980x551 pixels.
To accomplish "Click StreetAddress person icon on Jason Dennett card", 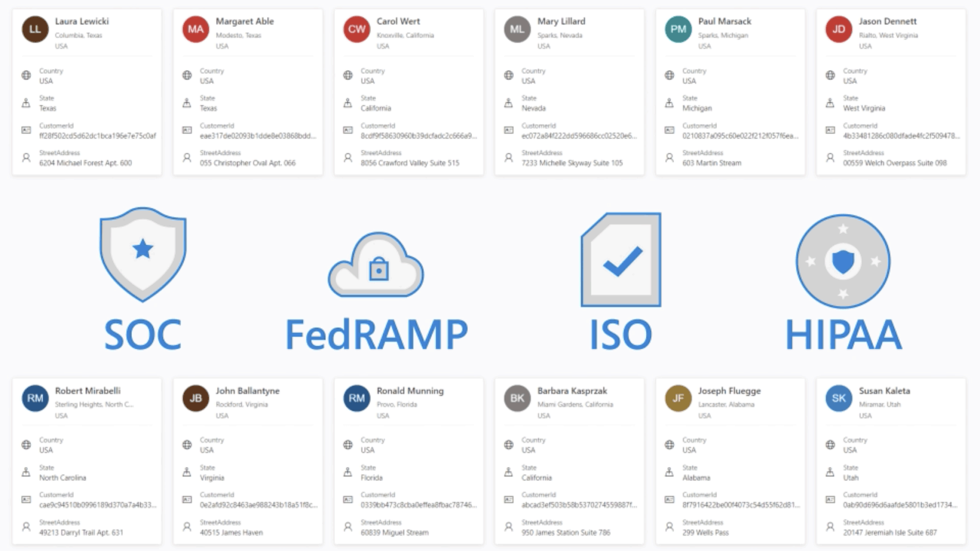I will (x=830, y=157).
